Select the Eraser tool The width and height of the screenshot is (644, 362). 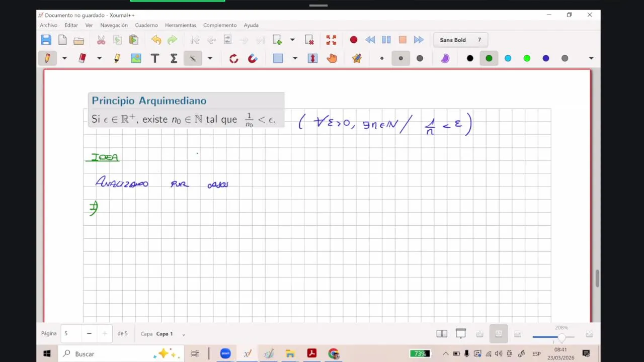point(83,58)
